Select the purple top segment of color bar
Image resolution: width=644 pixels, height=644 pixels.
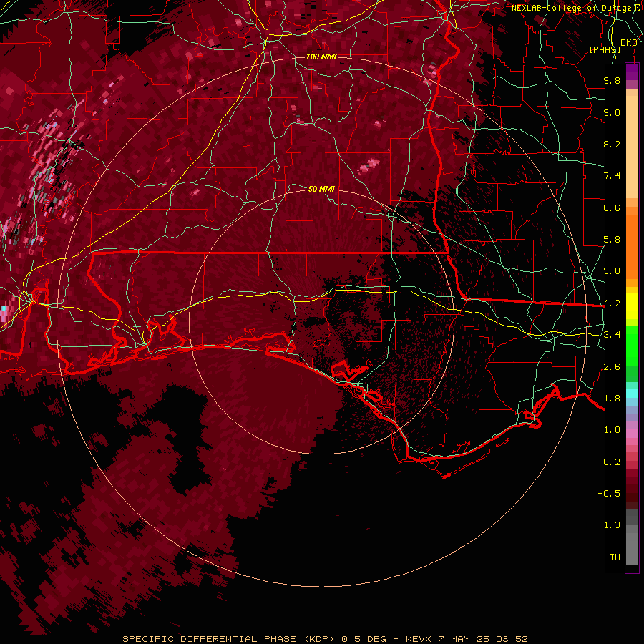[632, 72]
